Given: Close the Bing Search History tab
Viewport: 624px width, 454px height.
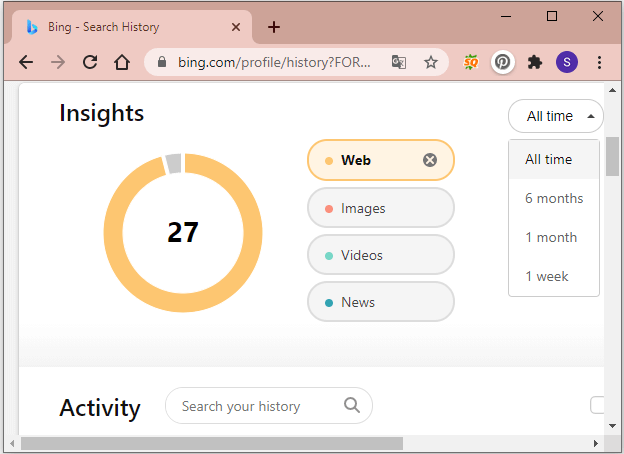Looking at the screenshot, I should (x=236, y=27).
